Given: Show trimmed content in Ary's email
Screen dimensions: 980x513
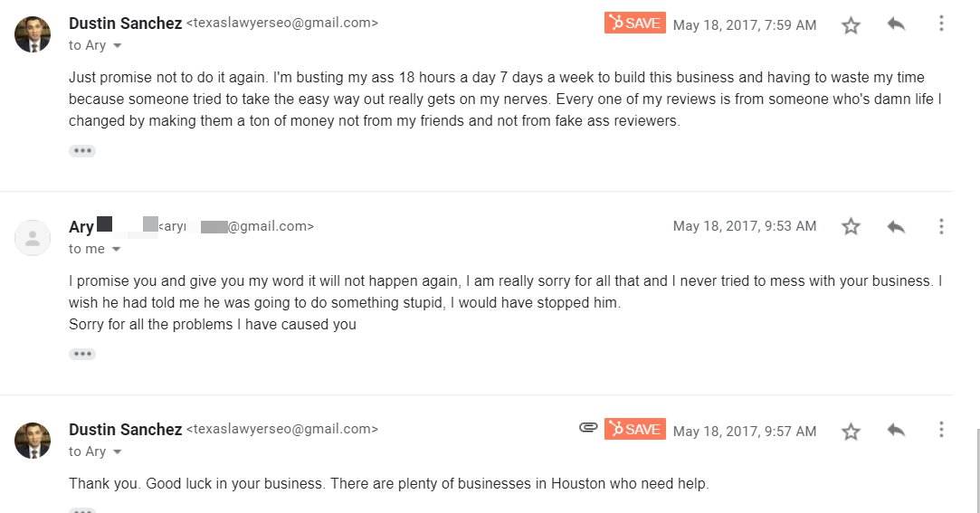Looking at the screenshot, I should [x=82, y=354].
